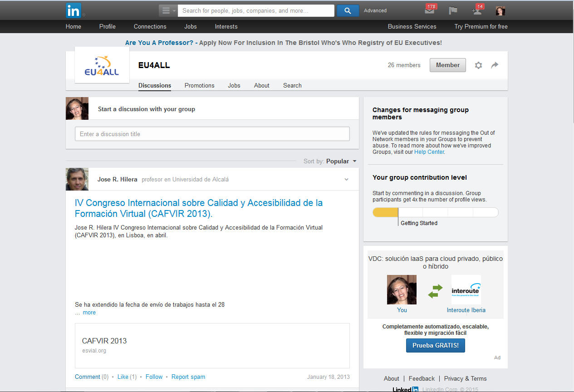This screenshot has height=392, width=574.
Task: Open the IV Congreso Internacional discussion title
Action: click(x=199, y=208)
